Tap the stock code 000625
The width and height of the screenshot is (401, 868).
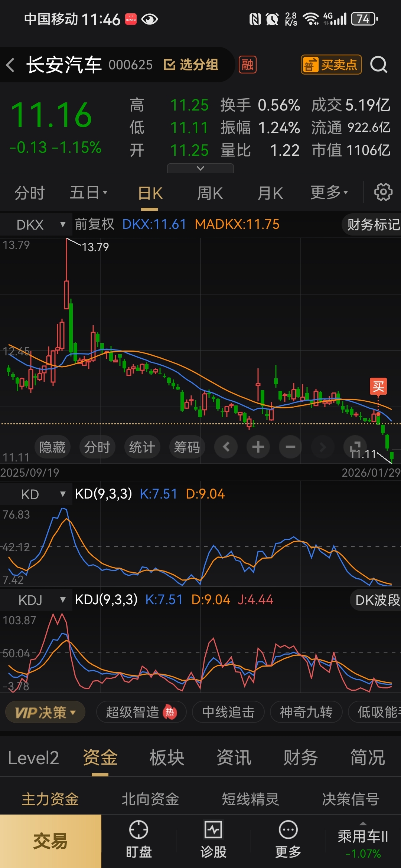tap(131, 65)
